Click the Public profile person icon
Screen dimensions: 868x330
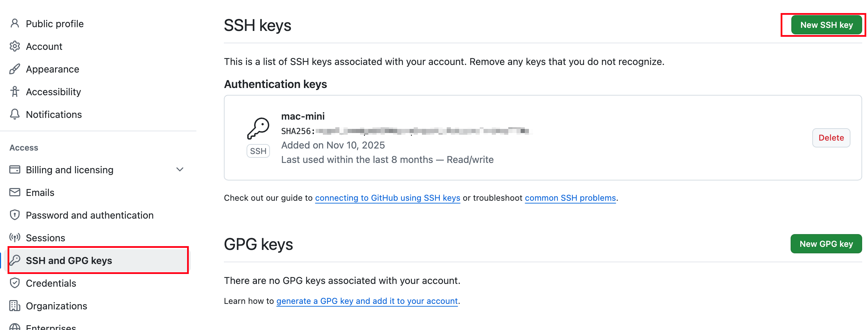coord(15,23)
